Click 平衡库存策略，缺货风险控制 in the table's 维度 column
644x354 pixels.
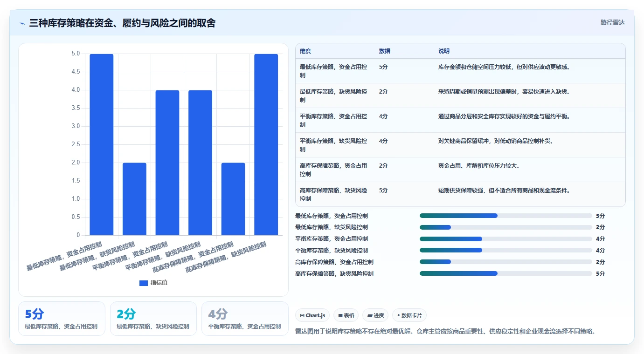(x=333, y=145)
